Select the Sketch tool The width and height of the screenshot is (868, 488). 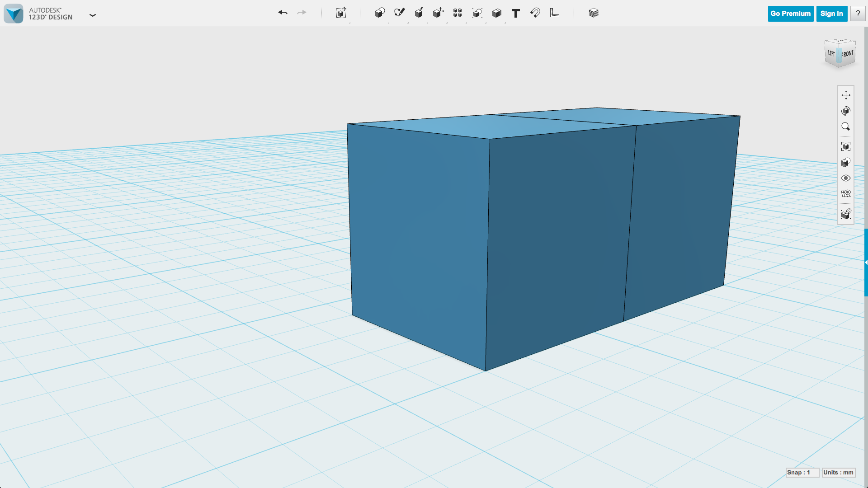pos(399,13)
